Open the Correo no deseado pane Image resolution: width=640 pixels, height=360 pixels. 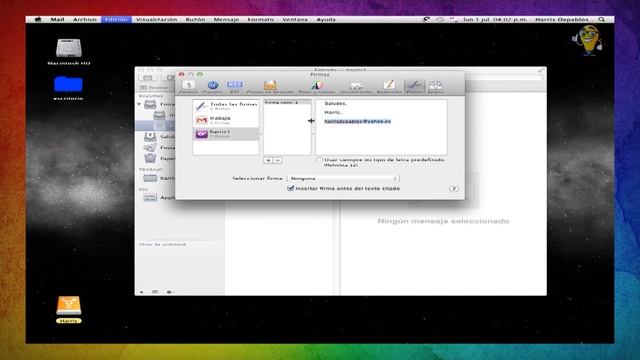pyautogui.click(x=270, y=87)
